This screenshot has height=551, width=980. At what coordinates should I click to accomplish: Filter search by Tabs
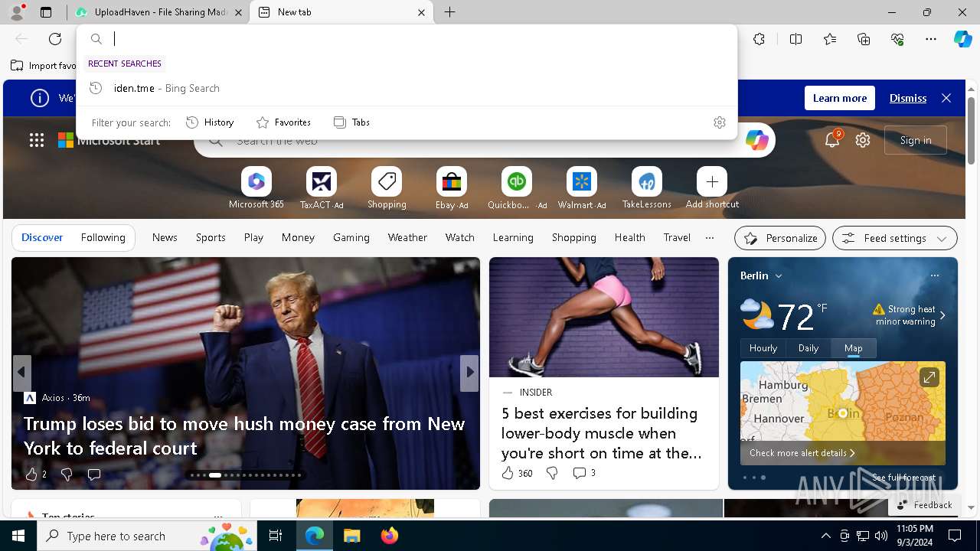point(351,122)
